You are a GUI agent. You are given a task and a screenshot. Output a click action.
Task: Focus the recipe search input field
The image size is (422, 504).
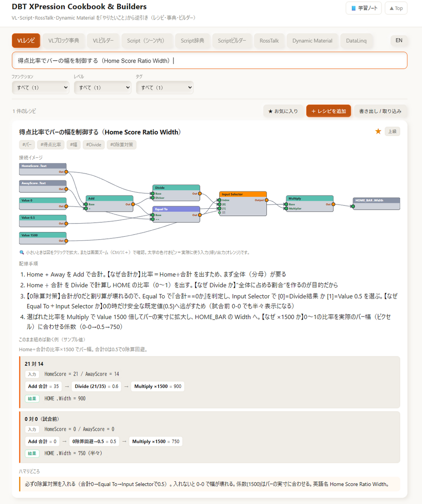(x=209, y=61)
